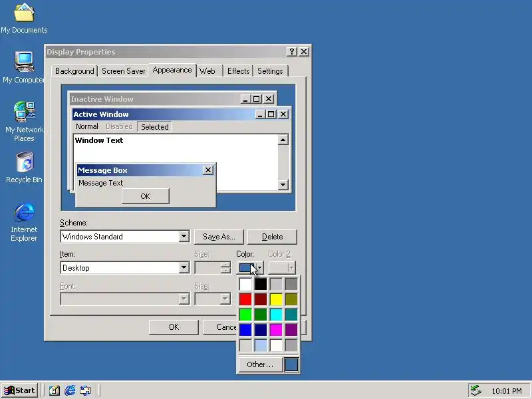Click the Normal menu item in preview
The image size is (532, 399).
[x=87, y=126]
